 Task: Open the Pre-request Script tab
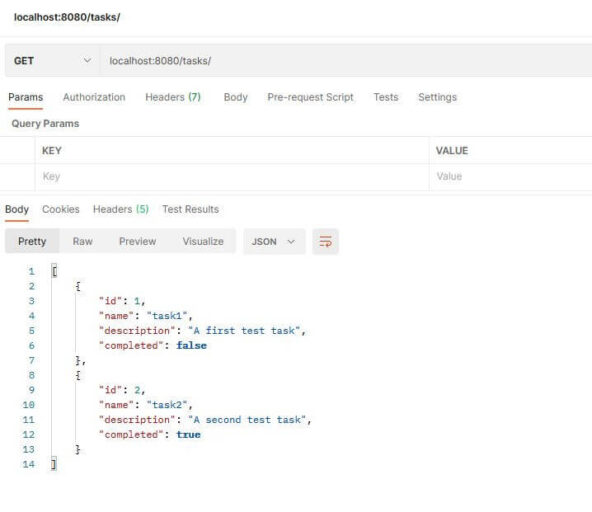[x=310, y=97]
